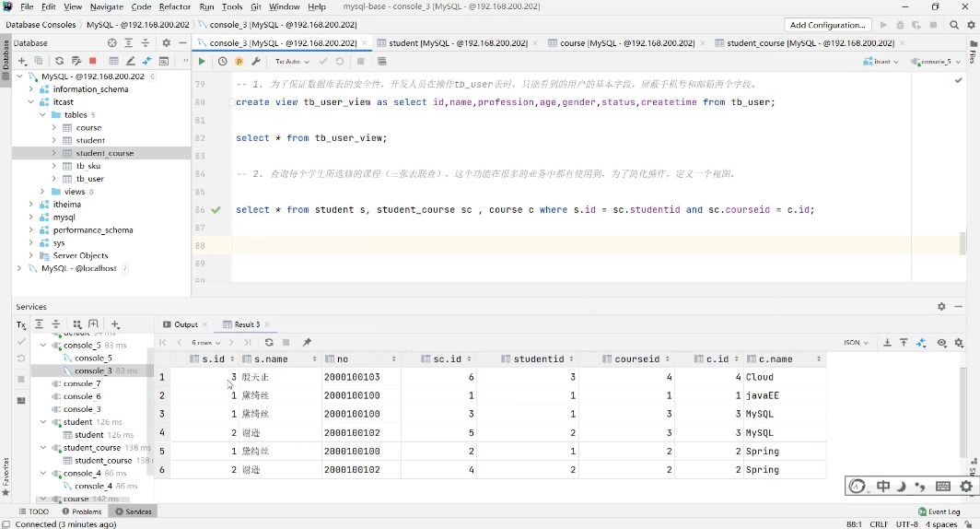Run the SQL query with Execute button
The width and height of the screenshot is (980, 529).
202,62
